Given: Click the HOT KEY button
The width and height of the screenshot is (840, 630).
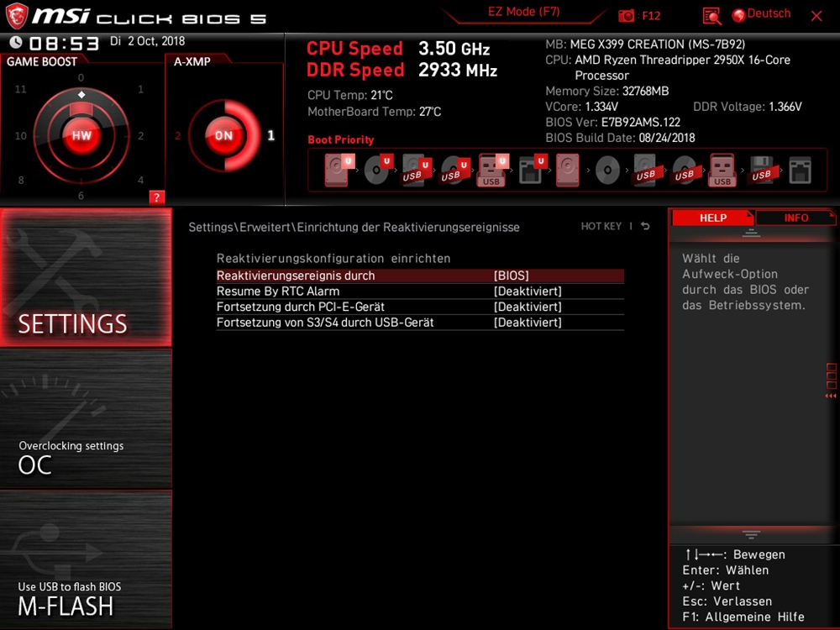Looking at the screenshot, I should pos(601,226).
